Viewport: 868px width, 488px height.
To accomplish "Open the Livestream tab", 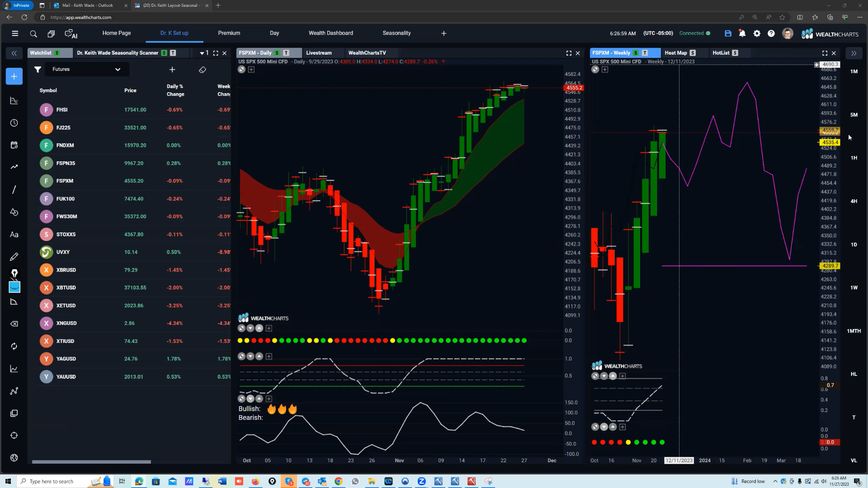I will pyautogui.click(x=319, y=53).
